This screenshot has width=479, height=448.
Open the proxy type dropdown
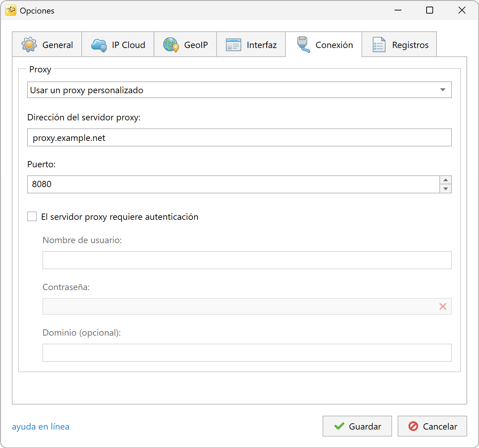click(239, 90)
